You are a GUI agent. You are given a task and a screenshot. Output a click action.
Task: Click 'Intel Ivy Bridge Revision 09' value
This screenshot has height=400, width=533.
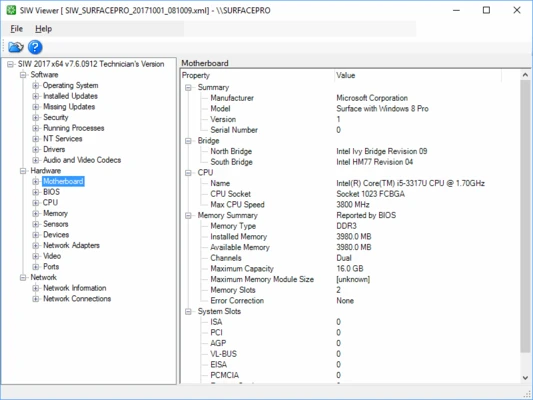pyautogui.click(x=382, y=152)
